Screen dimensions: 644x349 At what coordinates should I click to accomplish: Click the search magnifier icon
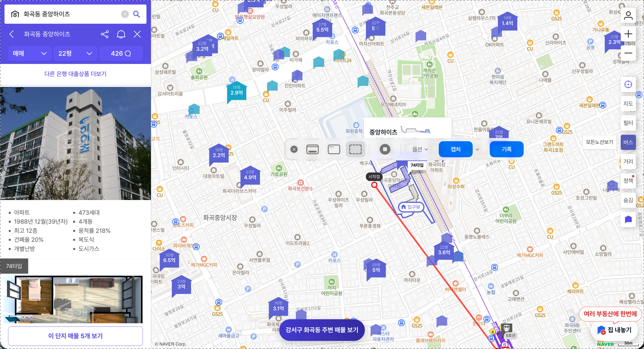[x=137, y=14]
